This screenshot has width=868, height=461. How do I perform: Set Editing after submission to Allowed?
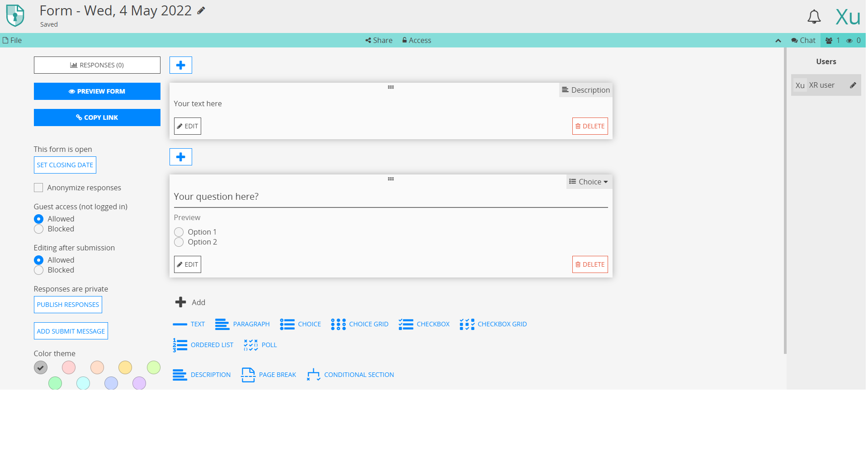39,260
